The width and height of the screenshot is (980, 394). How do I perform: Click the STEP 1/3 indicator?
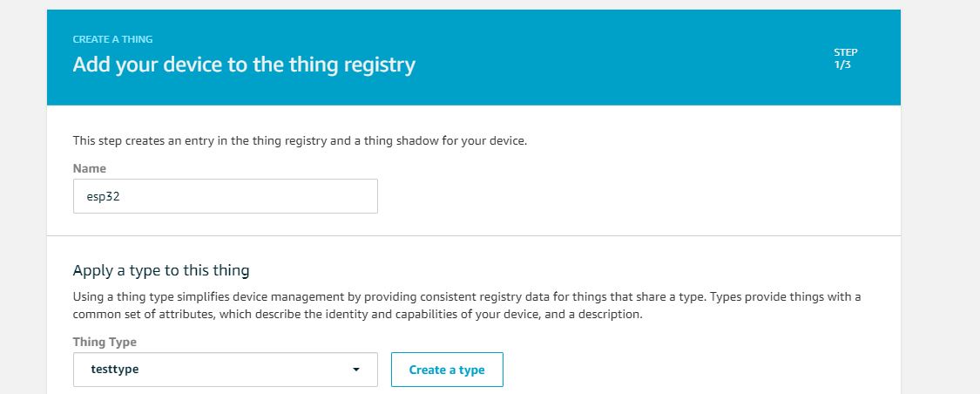(x=845, y=58)
